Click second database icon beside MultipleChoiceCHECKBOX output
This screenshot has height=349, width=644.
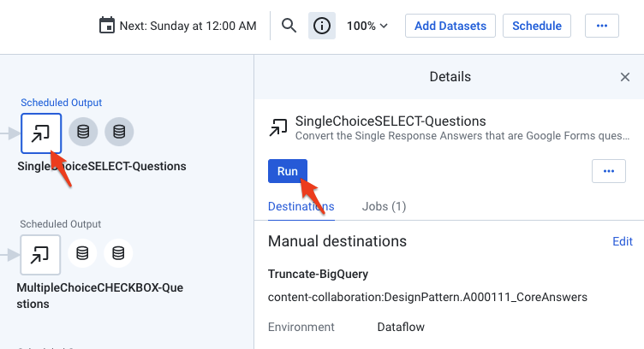click(118, 253)
